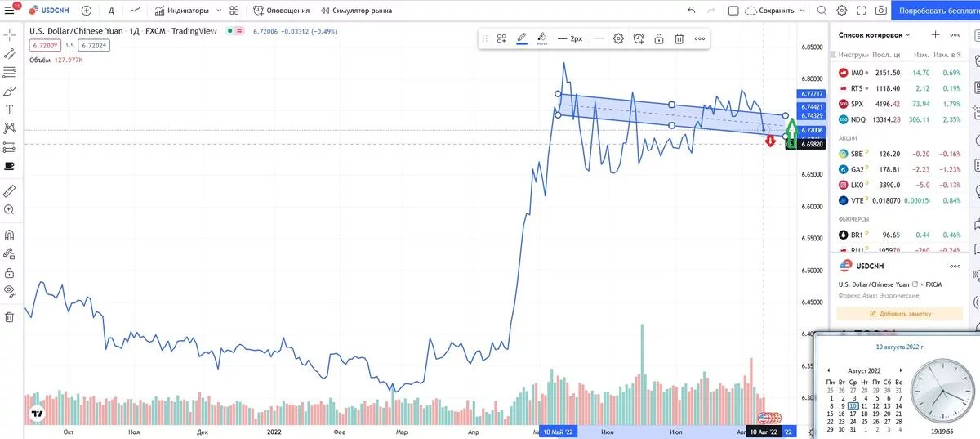Add symbol to watchlist with plus
The image size is (980, 439).
click(936, 35)
